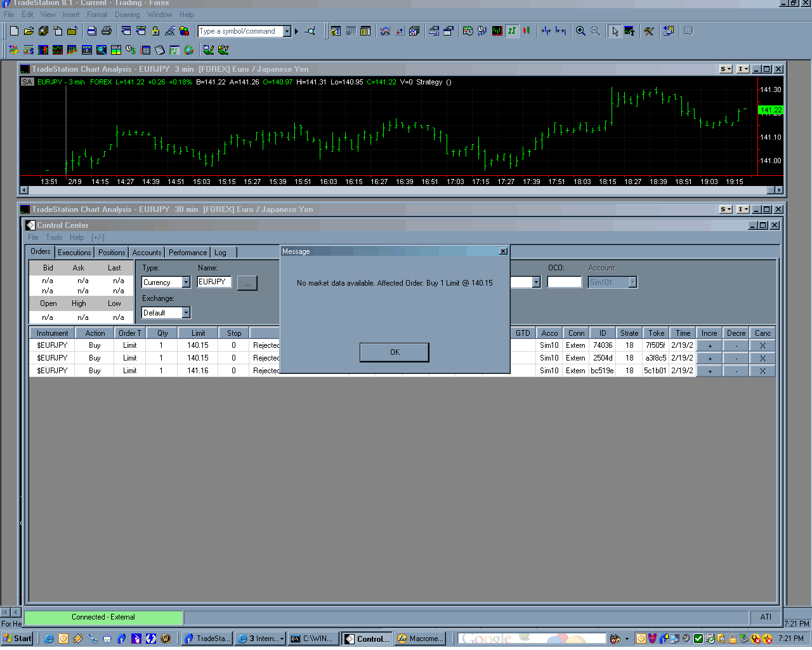
Task: Click the Macromedia taskbar button
Action: pyautogui.click(x=421, y=639)
